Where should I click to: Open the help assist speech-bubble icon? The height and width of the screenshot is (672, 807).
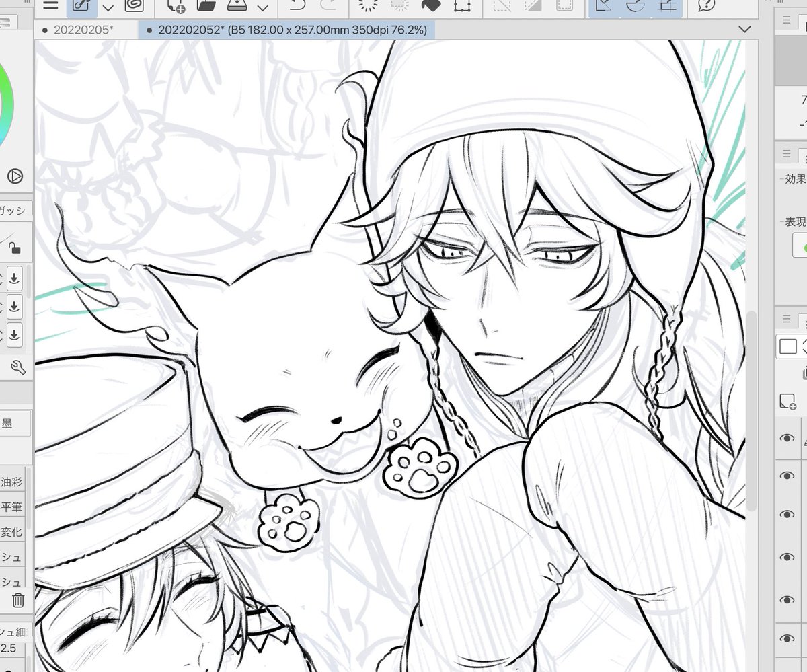pos(707,6)
